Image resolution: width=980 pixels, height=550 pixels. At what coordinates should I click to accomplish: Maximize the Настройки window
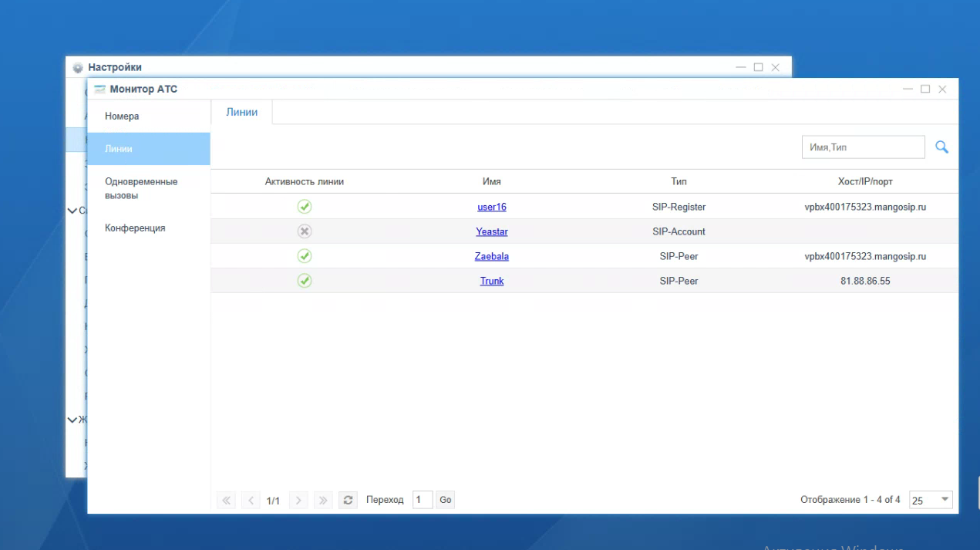point(758,68)
